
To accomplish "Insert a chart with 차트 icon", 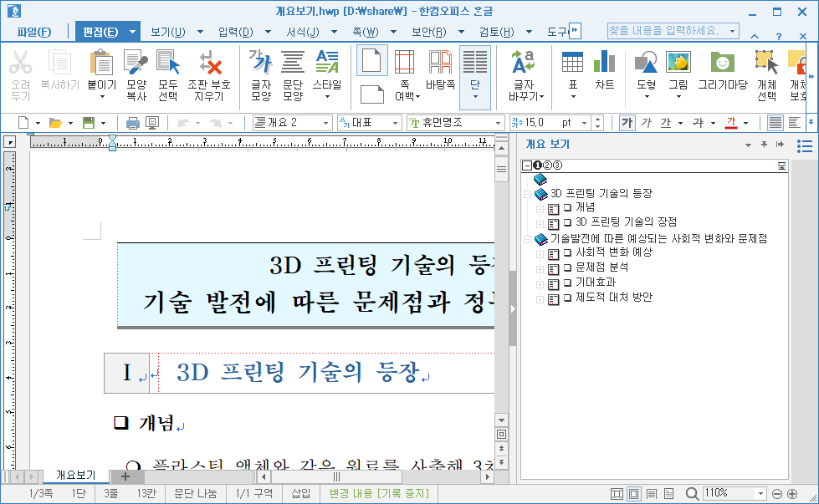I will [x=604, y=63].
